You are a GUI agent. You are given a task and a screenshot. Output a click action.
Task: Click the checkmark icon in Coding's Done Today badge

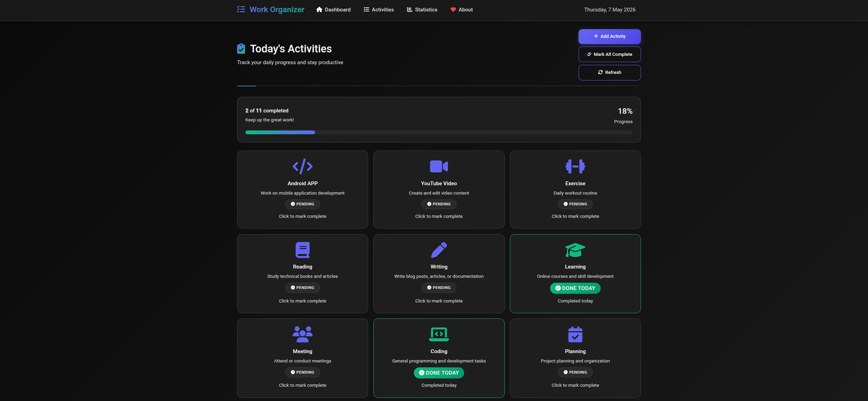click(422, 373)
